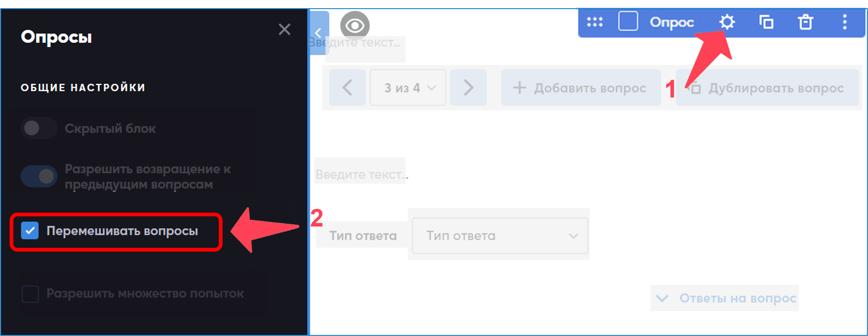This screenshot has width=868, height=336.
Task: Toggle the Скрытый блок switch
Action: pos(39,128)
